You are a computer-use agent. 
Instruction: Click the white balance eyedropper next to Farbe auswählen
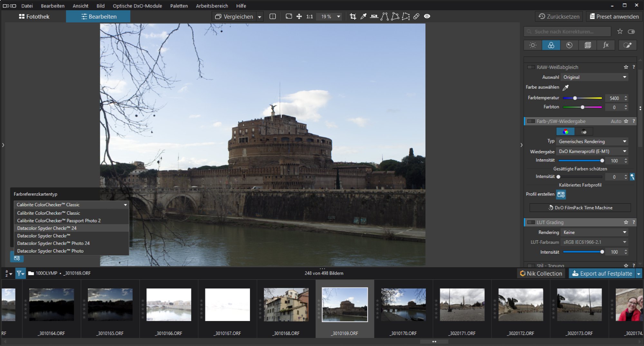point(565,87)
